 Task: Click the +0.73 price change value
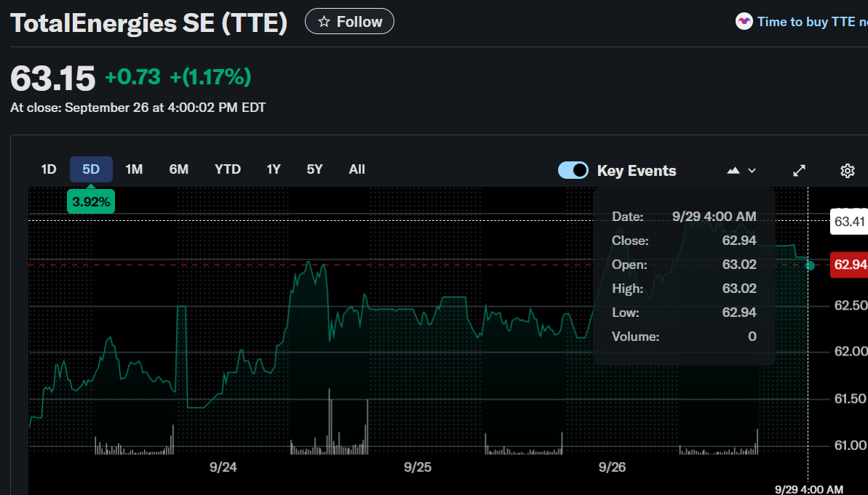point(133,77)
